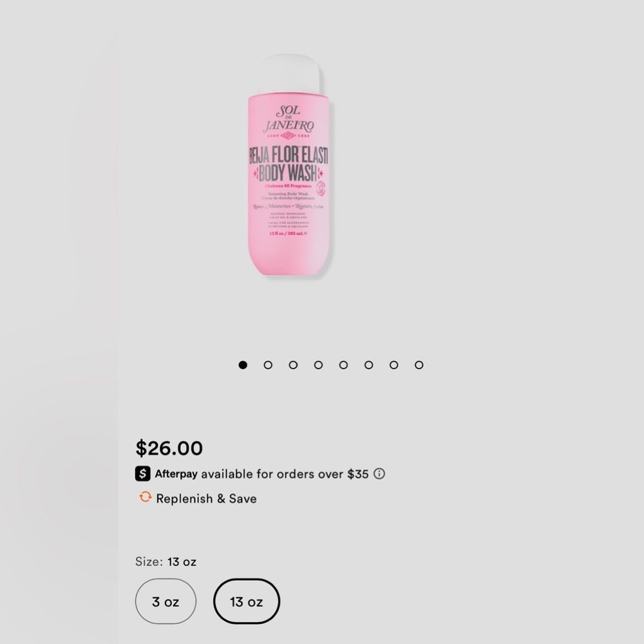Open the Replenish & Save link

coord(206,498)
